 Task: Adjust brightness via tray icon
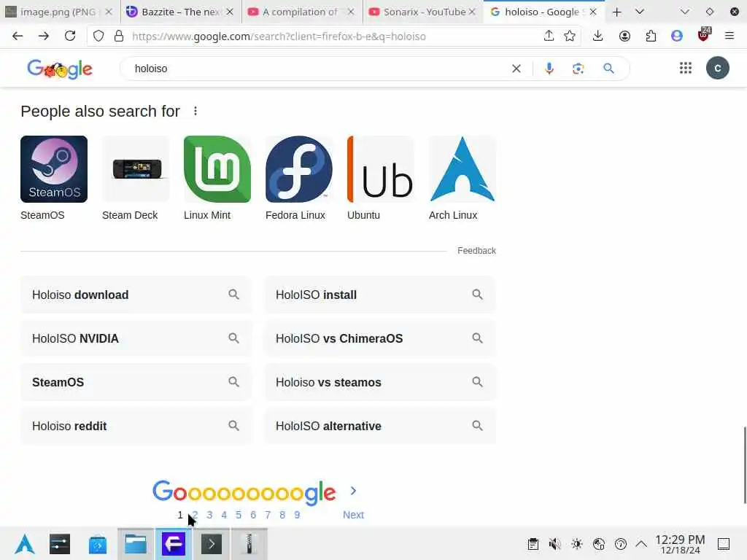[576, 544]
